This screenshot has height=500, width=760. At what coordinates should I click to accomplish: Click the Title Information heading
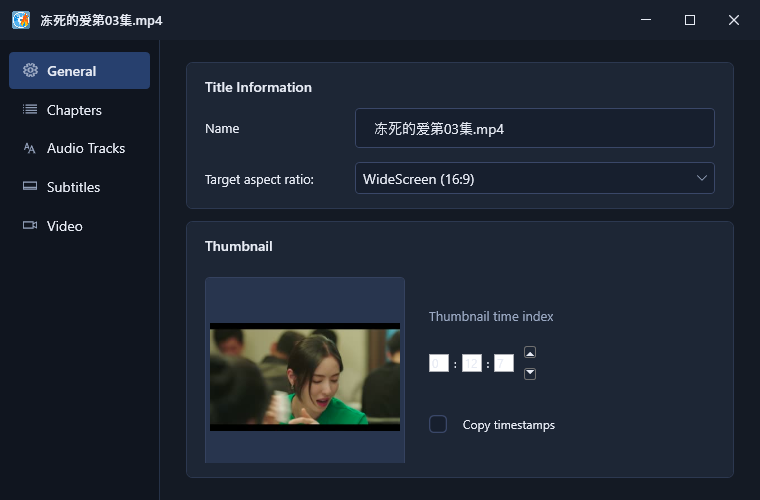click(x=258, y=87)
